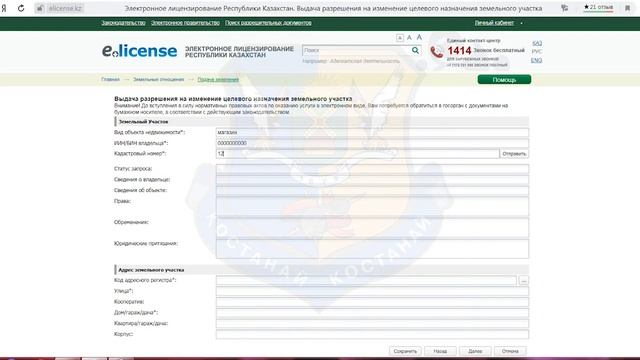Click the Дом/гараж/дача field
640x360 pixels.
372,313
